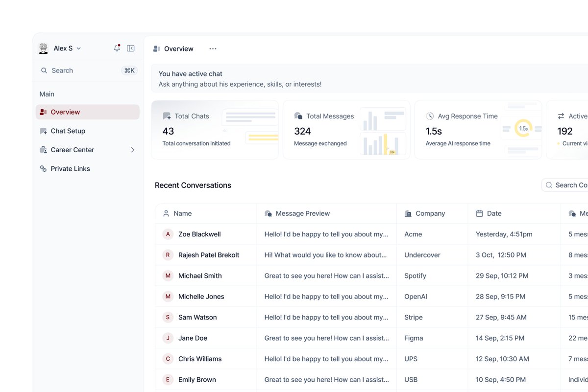Click Alex S profile avatar

[44, 48]
